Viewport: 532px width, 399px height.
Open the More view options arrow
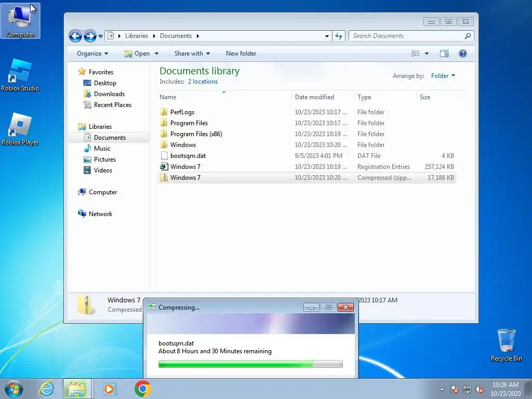pos(427,54)
